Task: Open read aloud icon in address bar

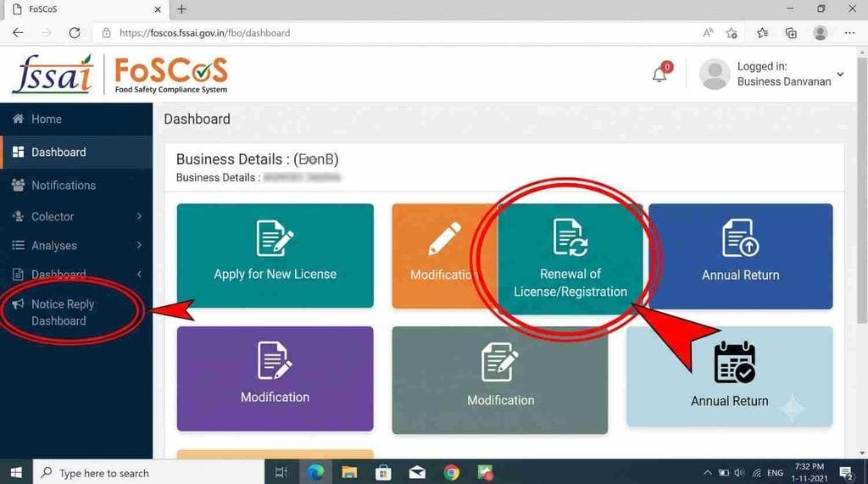Action: [708, 33]
